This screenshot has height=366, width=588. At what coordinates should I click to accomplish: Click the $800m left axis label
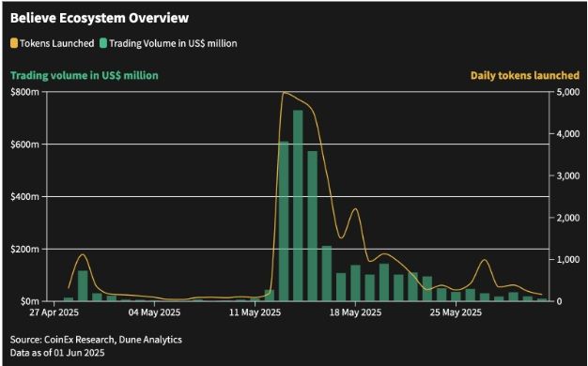(26, 92)
